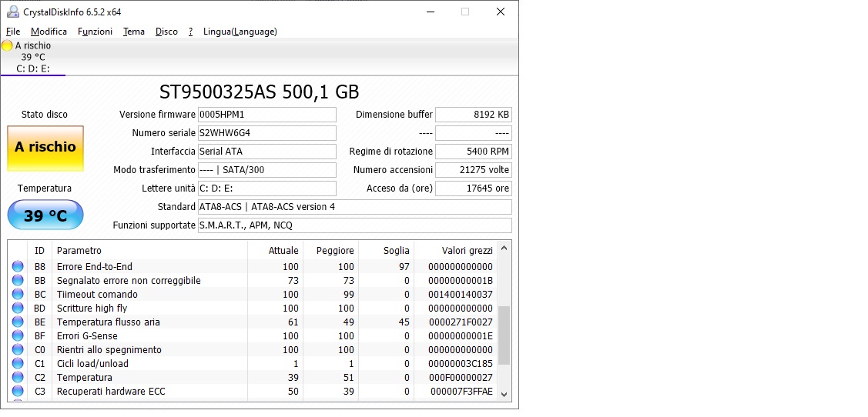Viewport: 868px width, 417px height.
Task: Select the Scritture high fly parameter text
Action: [92, 308]
